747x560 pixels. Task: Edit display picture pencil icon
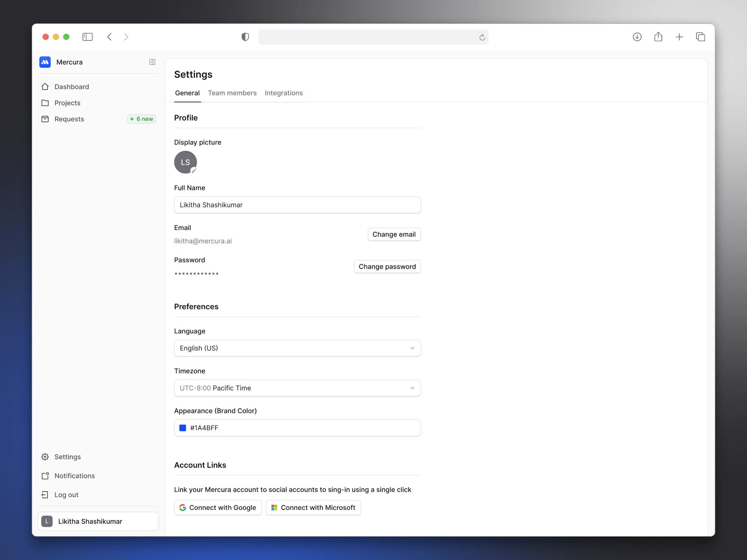[x=193, y=171]
